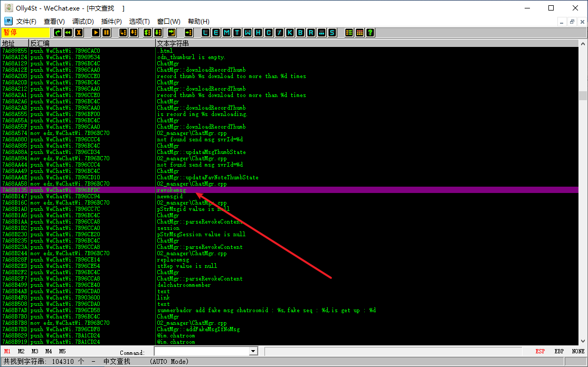Select the 'stRep value is null' row
588x367 pixels.
pyautogui.click(x=289, y=266)
